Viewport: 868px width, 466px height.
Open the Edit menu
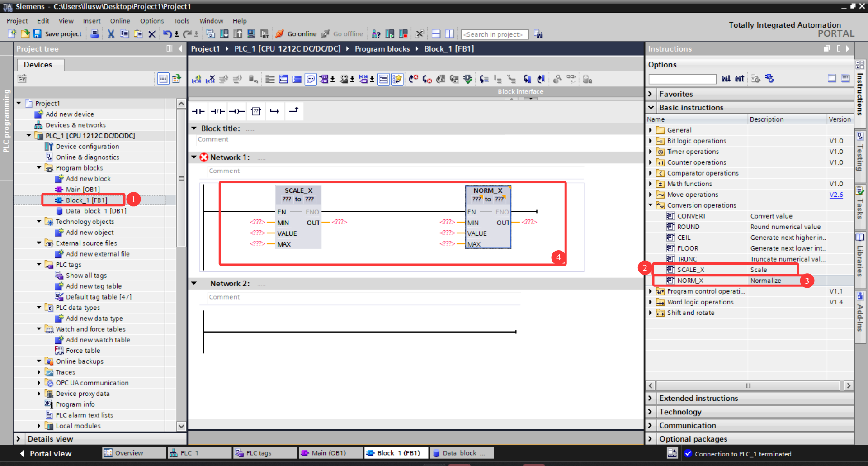(43, 21)
